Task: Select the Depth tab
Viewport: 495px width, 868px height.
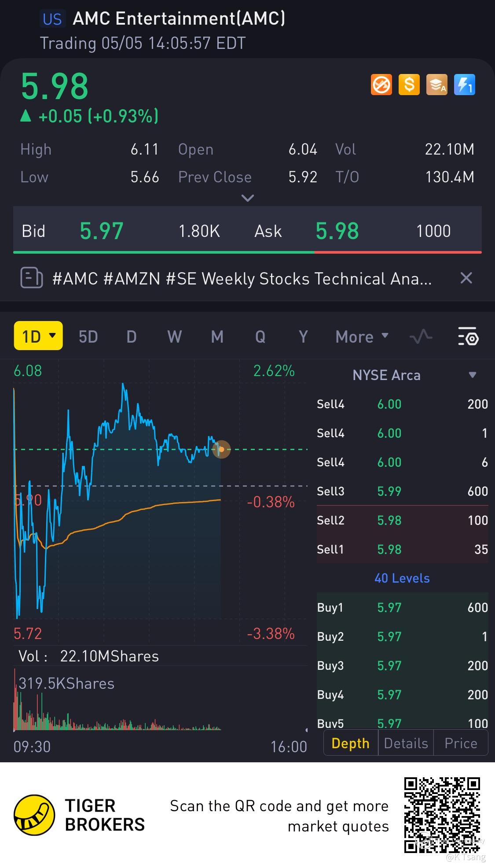Action: (x=351, y=743)
